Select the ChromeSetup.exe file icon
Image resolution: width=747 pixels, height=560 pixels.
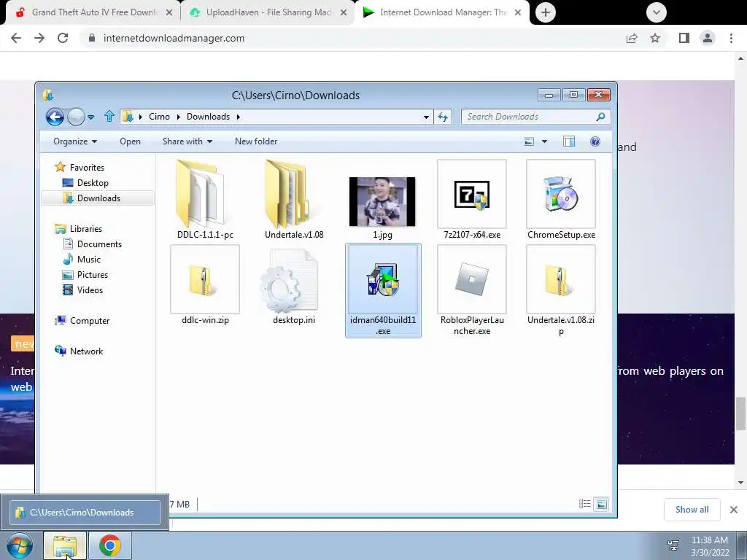tap(561, 194)
